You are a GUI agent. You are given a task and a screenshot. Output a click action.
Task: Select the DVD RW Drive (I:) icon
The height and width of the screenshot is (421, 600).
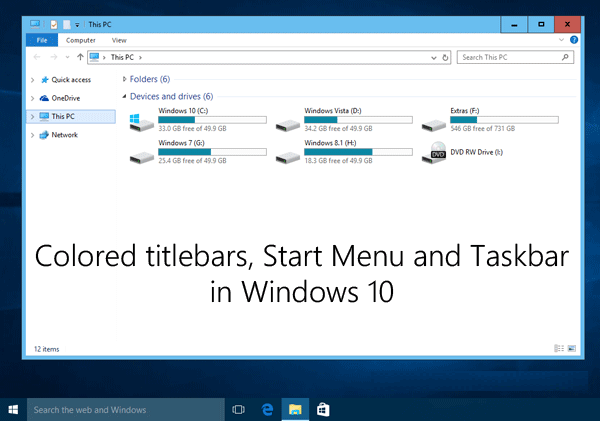tap(434, 153)
